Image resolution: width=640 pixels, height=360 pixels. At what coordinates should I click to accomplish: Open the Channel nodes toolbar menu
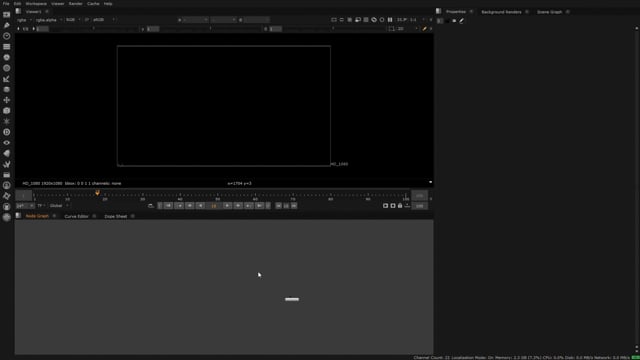tap(7, 47)
